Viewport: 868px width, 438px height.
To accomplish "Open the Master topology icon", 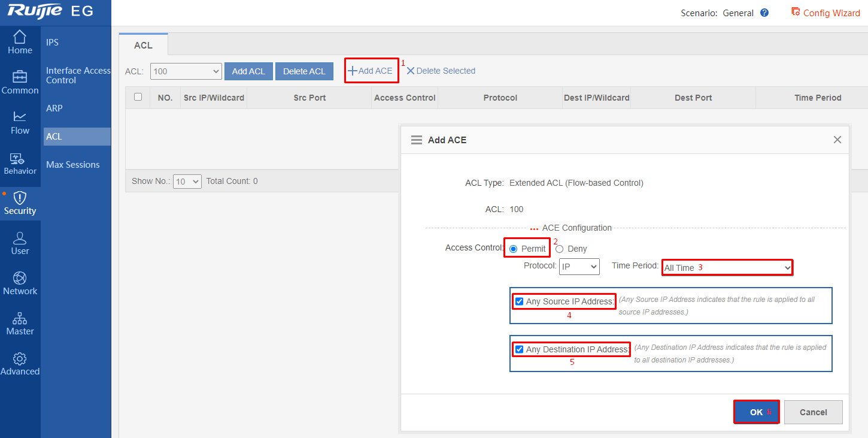I will pyautogui.click(x=20, y=318).
